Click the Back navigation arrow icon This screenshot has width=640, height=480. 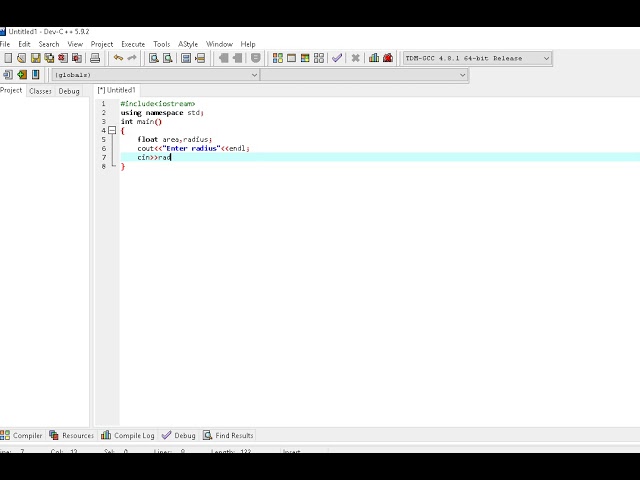coord(223,58)
